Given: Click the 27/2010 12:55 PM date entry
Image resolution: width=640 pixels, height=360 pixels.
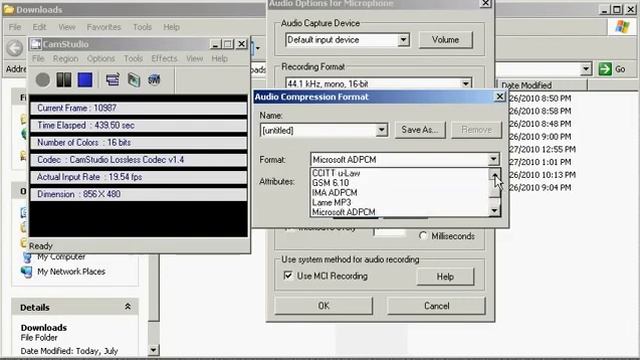Looking at the screenshot, I should [542, 149].
